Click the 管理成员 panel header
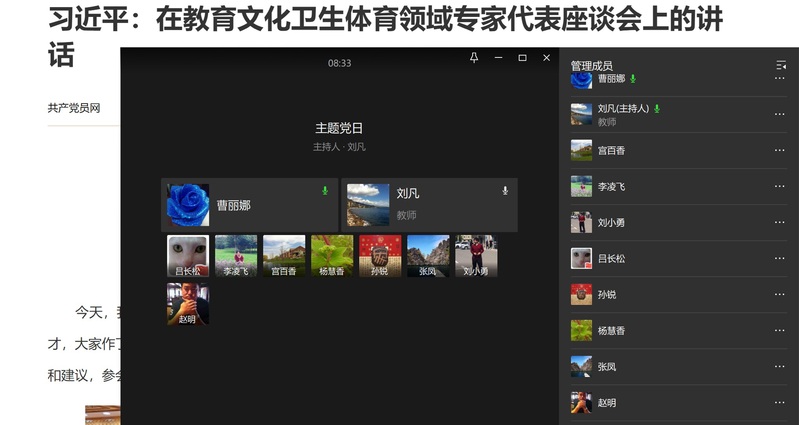 [591, 66]
